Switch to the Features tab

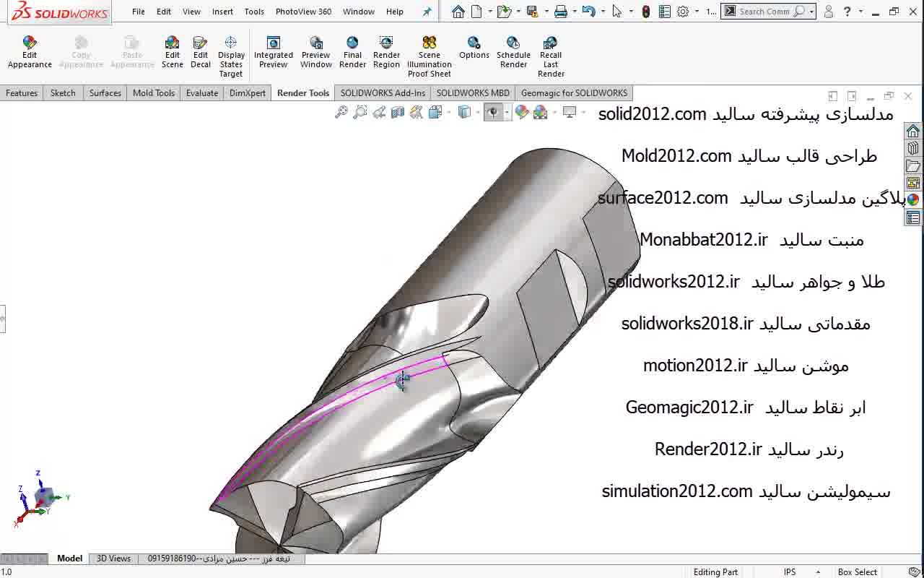[22, 93]
